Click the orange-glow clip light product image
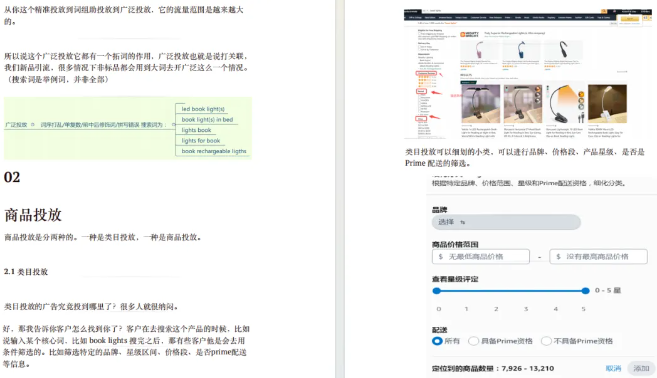Image resolution: width=657 pixels, height=378 pixels. [x=565, y=103]
